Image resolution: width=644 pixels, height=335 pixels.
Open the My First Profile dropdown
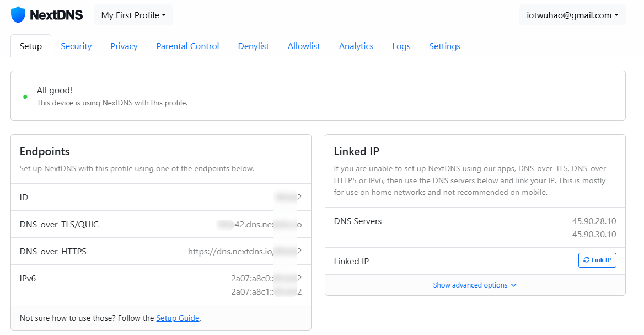[133, 15]
